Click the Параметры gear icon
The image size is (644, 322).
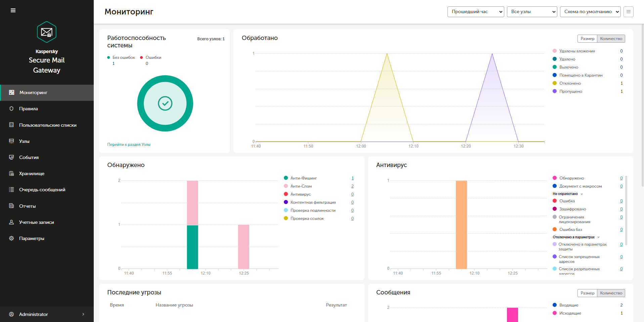point(11,238)
